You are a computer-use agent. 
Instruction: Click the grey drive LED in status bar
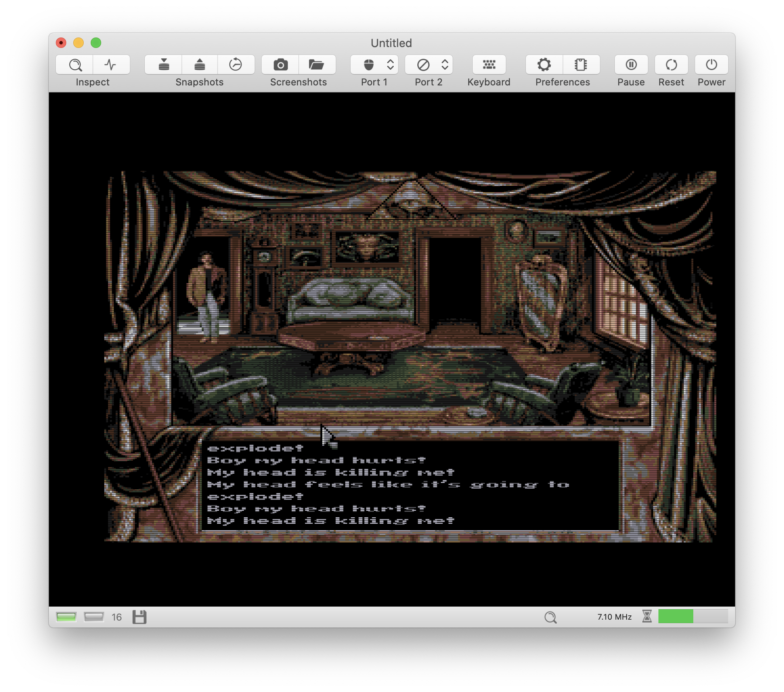(x=94, y=617)
